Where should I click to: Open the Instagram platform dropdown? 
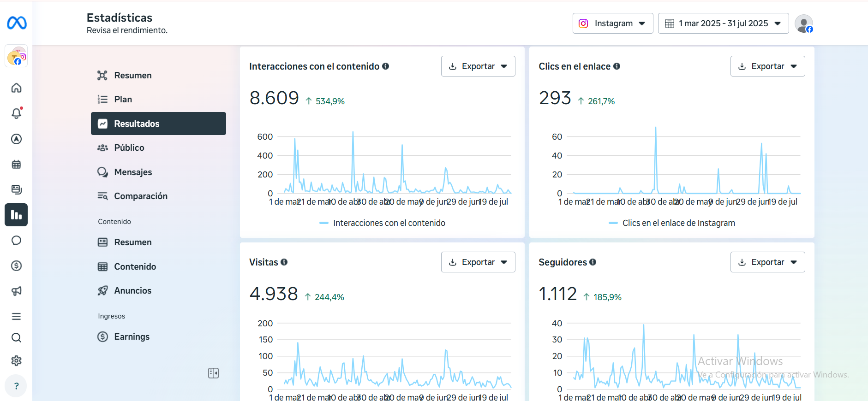click(612, 24)
